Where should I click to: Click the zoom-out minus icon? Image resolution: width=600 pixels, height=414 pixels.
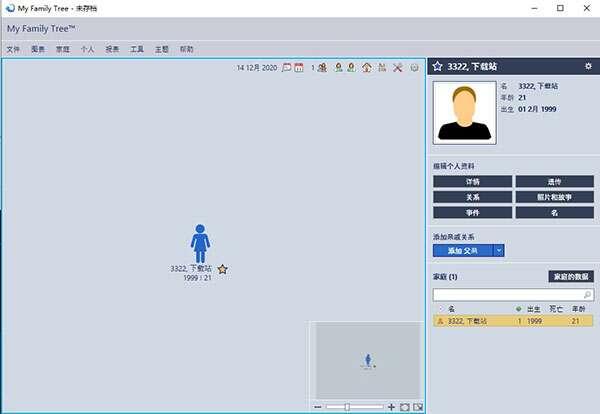coord(317,407)
